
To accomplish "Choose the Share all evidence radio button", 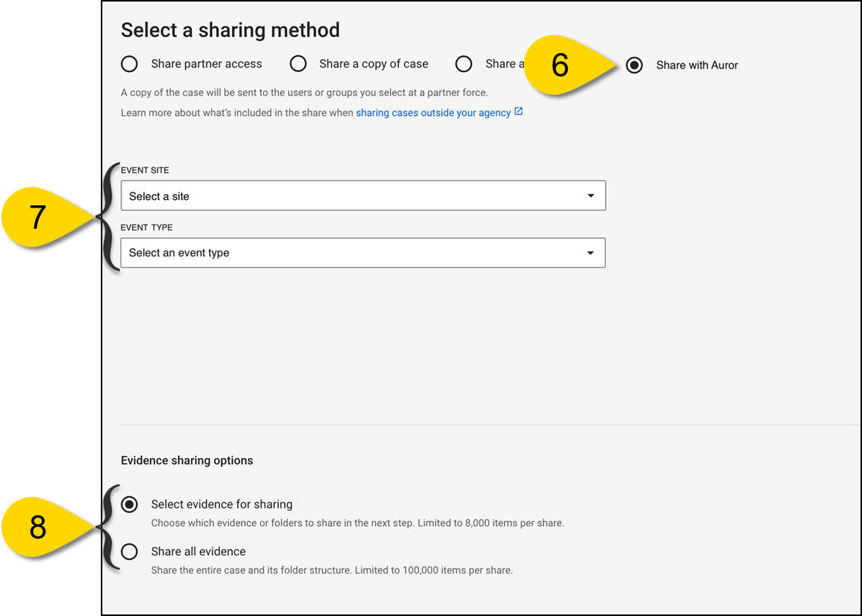I will (130, 552).
